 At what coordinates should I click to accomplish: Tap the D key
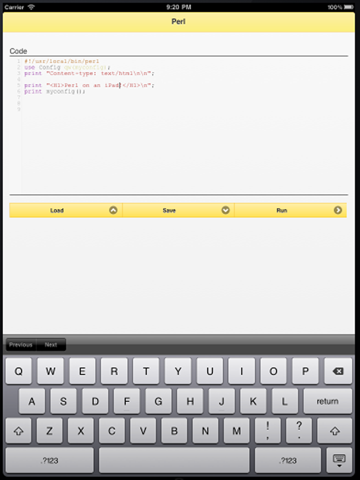point(95,401)
